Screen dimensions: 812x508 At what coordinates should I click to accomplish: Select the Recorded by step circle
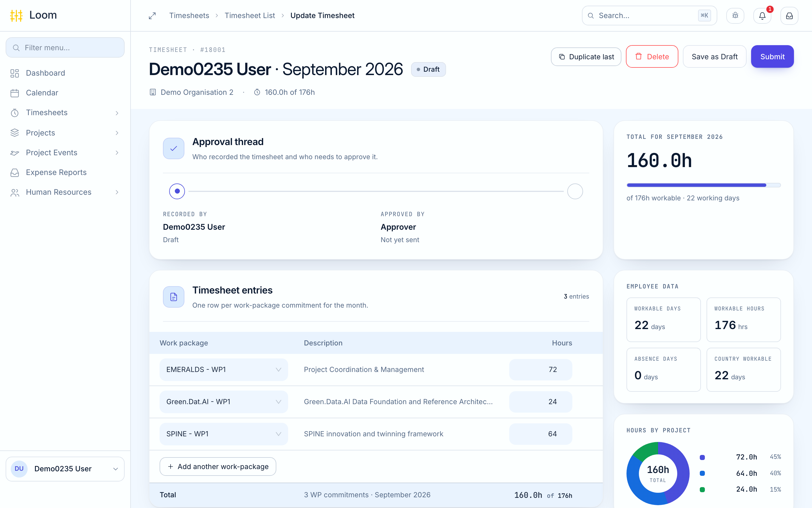pos(177,191)
